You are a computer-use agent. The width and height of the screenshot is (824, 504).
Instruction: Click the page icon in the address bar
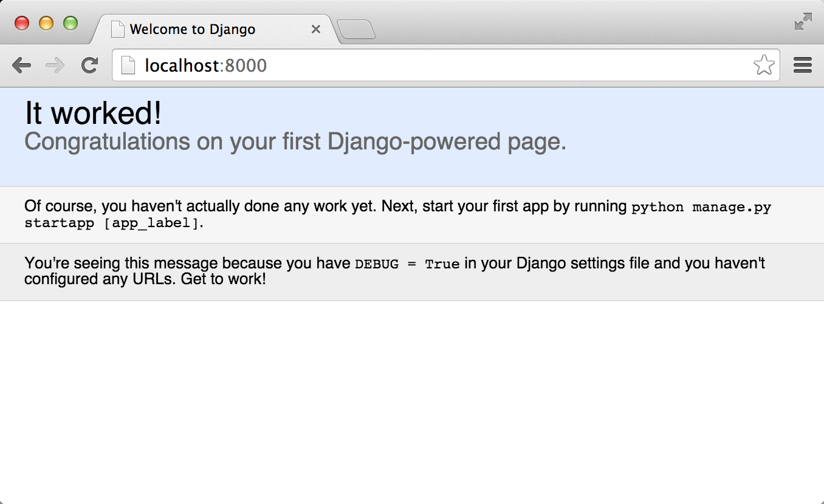click(x=128, y=65)
